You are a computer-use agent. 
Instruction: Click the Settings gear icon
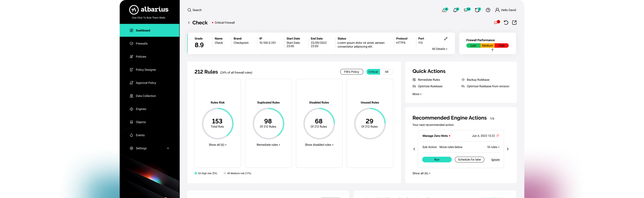click(x=131, y=148)
